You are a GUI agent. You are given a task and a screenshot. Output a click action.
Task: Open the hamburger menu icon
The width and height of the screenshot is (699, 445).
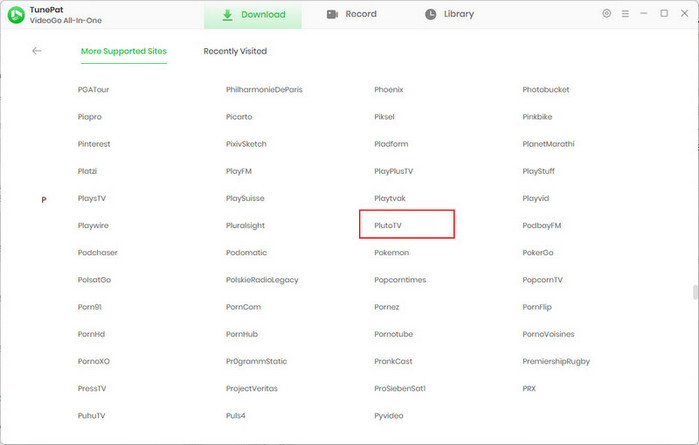point(626,14)
